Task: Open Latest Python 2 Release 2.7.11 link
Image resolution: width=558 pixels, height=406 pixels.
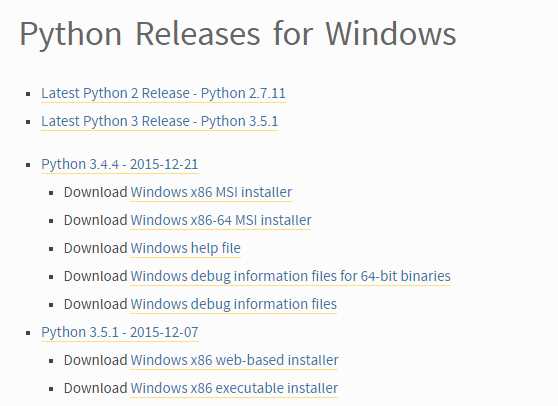Action: [x=163, y=94]
